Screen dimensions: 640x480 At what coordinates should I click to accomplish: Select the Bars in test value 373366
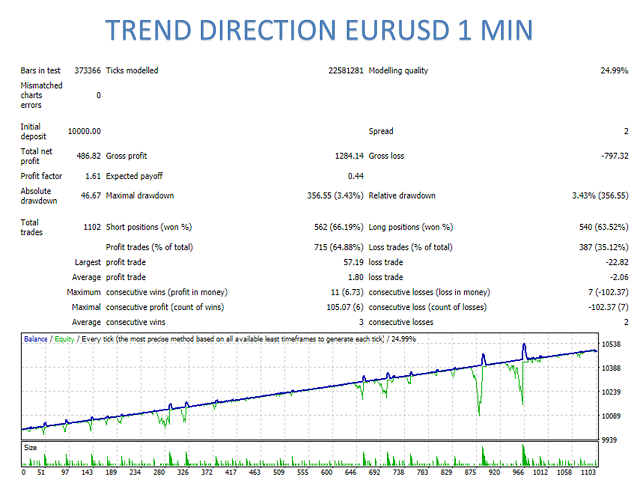[x=87, y=71]
